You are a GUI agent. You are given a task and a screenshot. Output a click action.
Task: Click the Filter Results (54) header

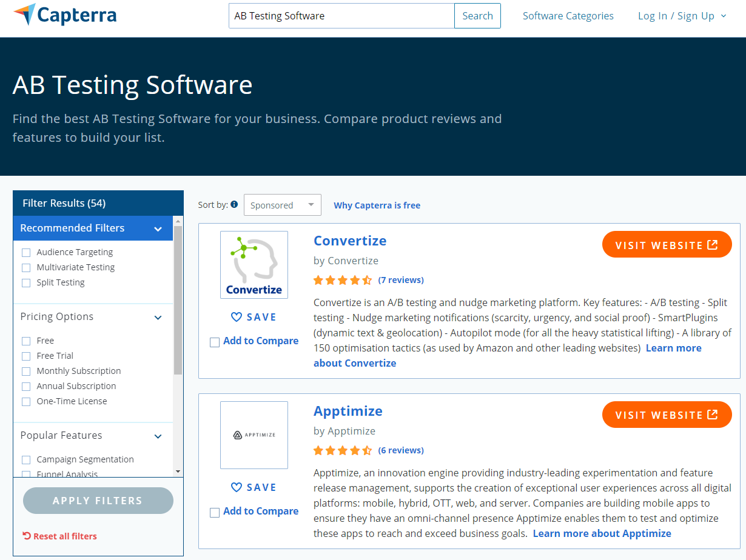98,203
